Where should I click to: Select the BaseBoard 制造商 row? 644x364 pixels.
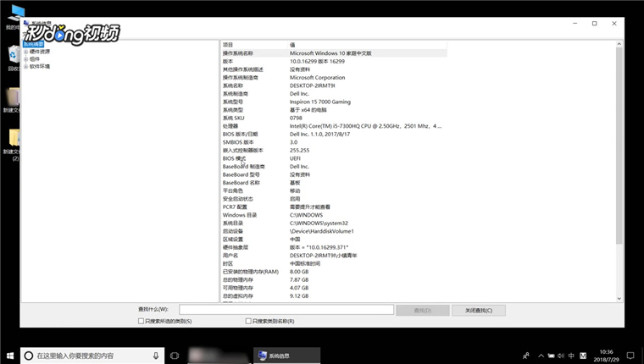coord(334,167)
